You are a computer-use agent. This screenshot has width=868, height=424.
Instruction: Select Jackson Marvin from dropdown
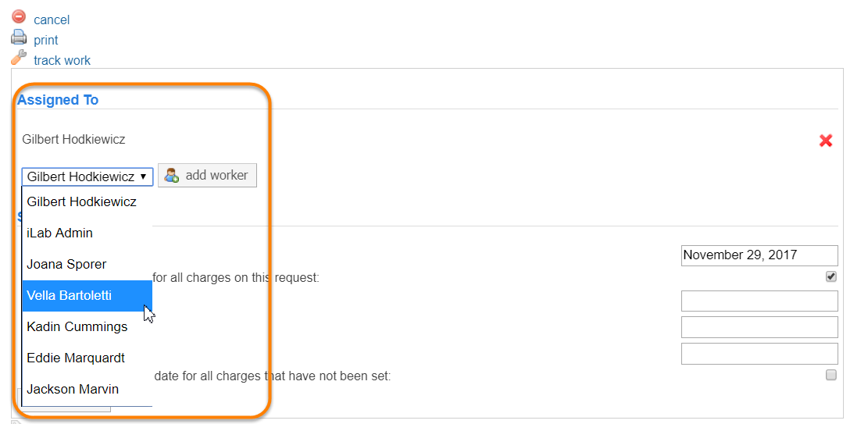(x=73, y=389)
